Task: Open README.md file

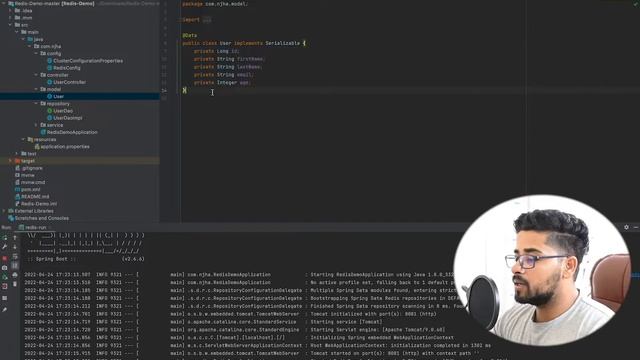Action: [35, 197]
